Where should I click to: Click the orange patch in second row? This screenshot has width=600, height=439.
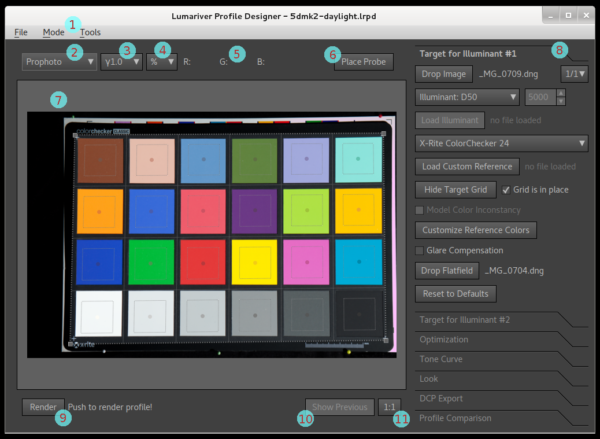(x=99, y=211)
